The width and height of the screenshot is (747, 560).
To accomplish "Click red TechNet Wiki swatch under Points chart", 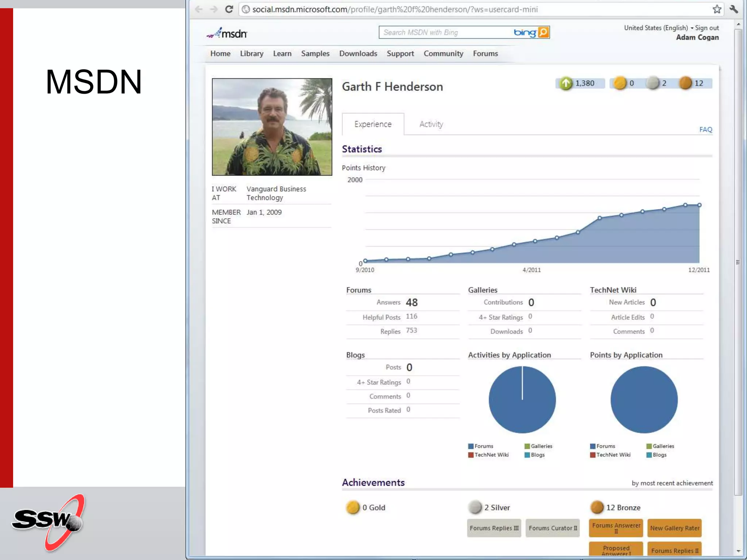I will [x=593, y=455].
